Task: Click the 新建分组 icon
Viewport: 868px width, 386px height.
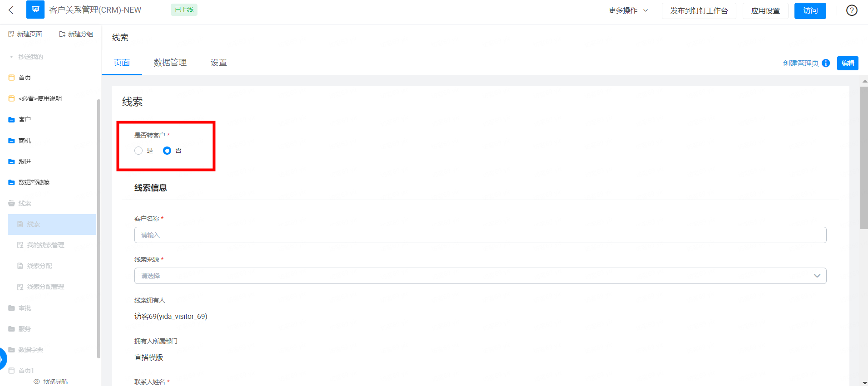Action: pyautogui.click(x=62, y=34)
